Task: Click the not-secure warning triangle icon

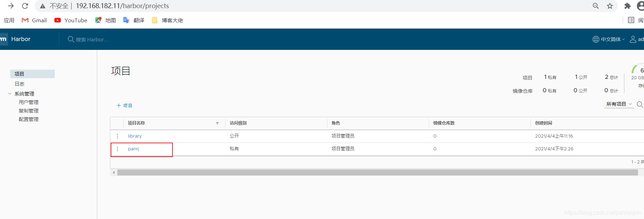Action: [x=43, y=6]
